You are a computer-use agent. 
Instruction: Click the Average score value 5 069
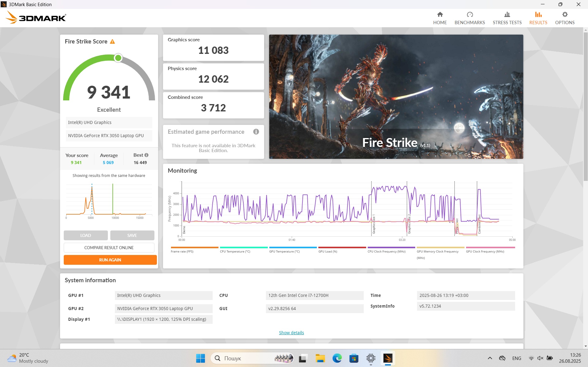pyautogui.click(x=108, y=163)
